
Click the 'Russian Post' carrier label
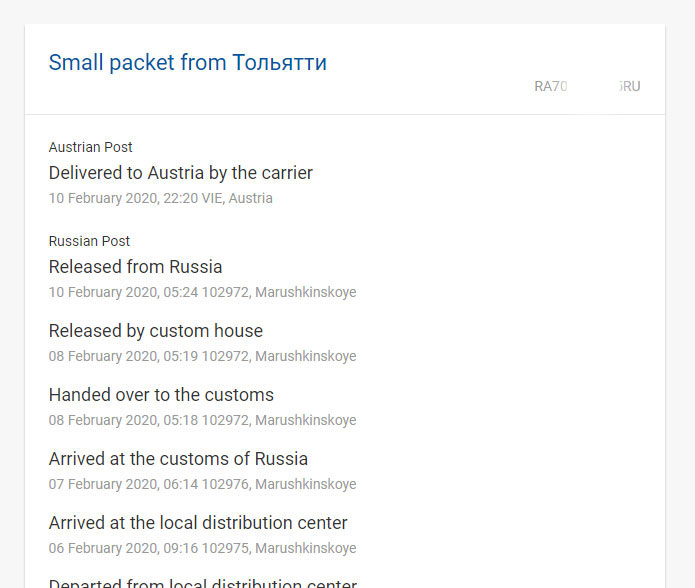coord(89,241)
